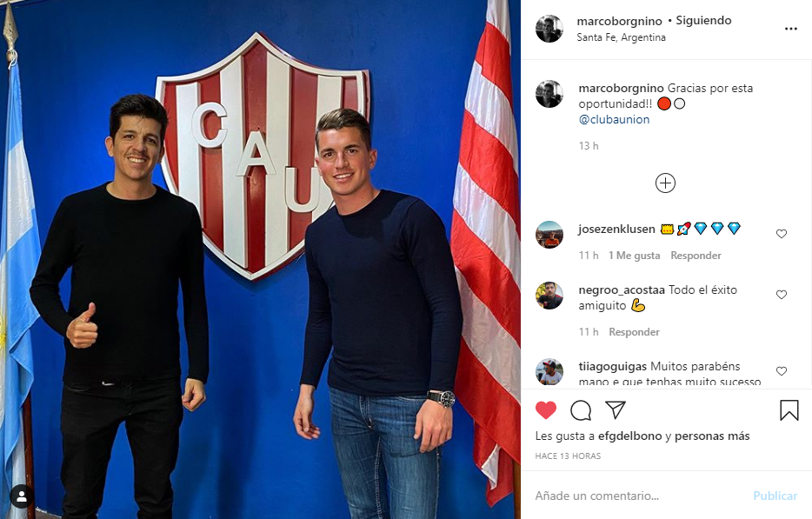Open the comment speech bubble icon

(581, 410)
